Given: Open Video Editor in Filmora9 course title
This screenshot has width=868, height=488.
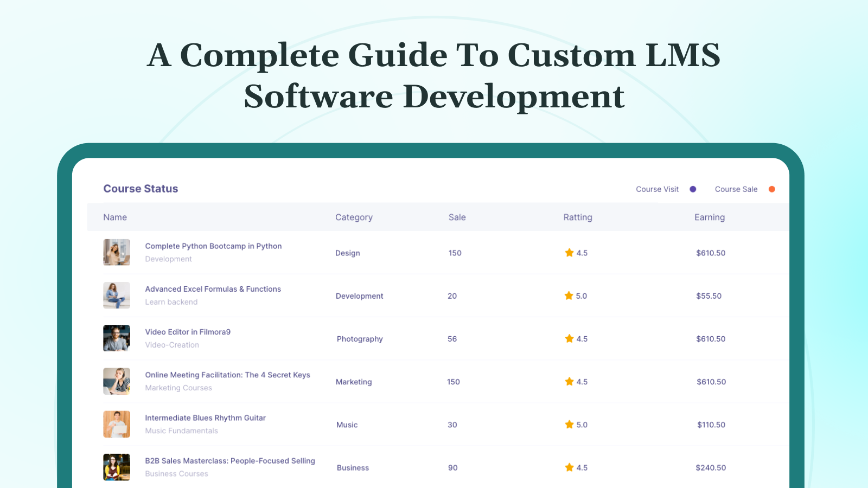Looking at the screenshot, I should [188, 332].
